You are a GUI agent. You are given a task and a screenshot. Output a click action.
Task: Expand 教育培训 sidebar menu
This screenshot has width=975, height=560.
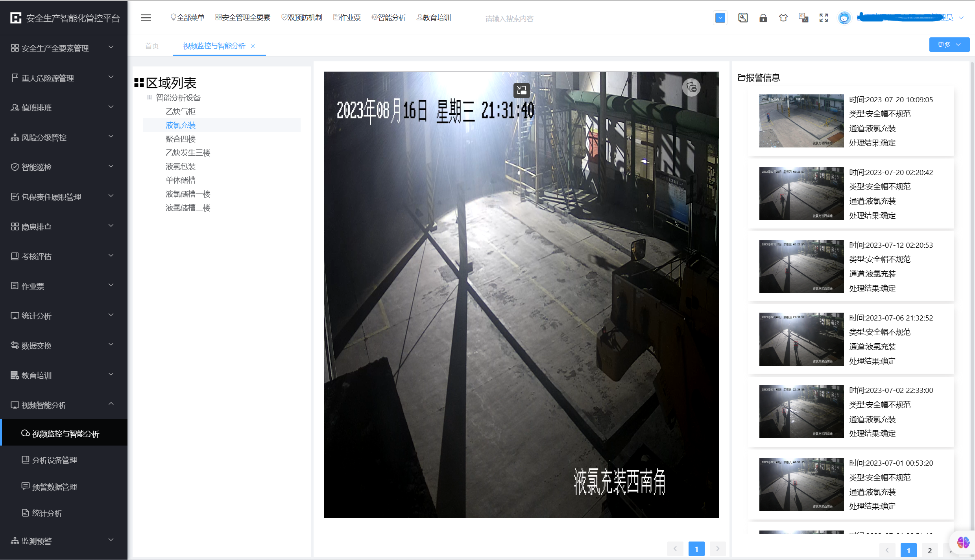coord(64,375)
